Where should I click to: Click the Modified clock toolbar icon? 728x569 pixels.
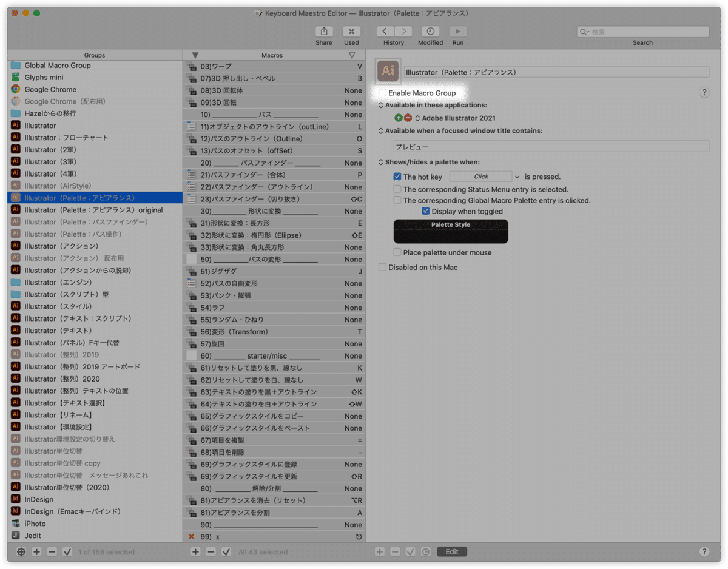coord(430,32)
